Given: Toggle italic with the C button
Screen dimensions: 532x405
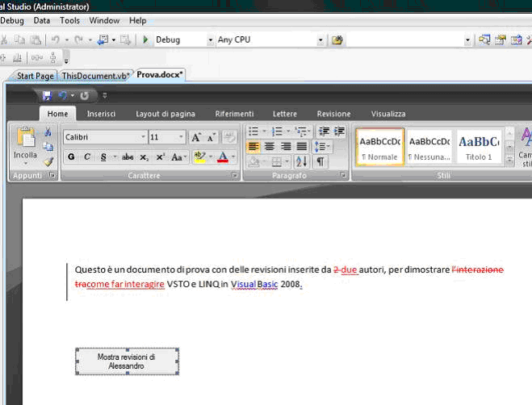Looking at the screenshot, I should (87, 157).
